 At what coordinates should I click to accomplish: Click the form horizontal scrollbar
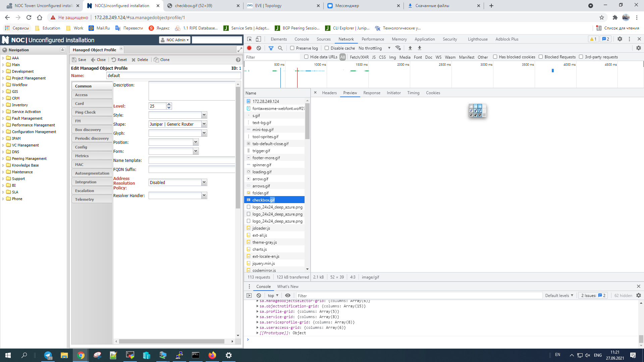click(x=172, y=341)
